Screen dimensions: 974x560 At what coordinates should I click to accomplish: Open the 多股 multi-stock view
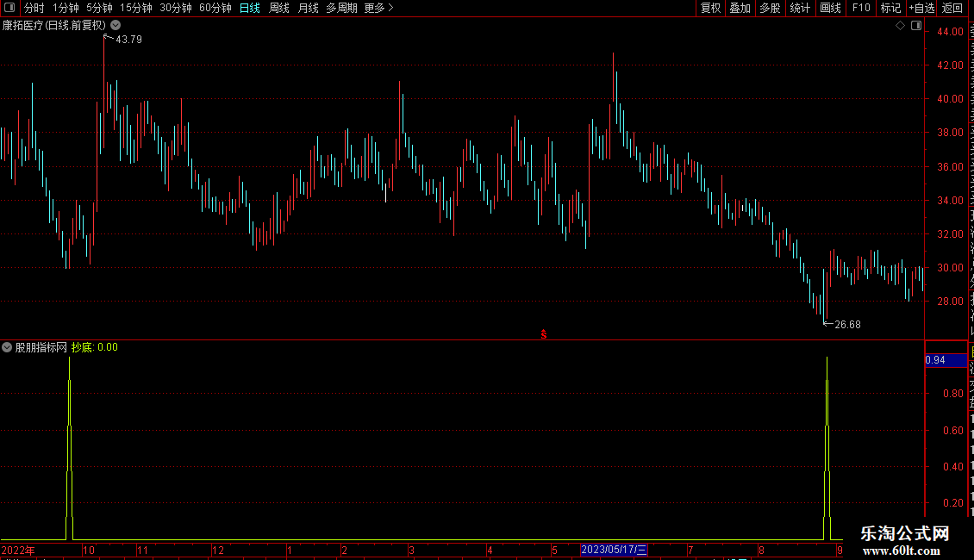(770, 8)
